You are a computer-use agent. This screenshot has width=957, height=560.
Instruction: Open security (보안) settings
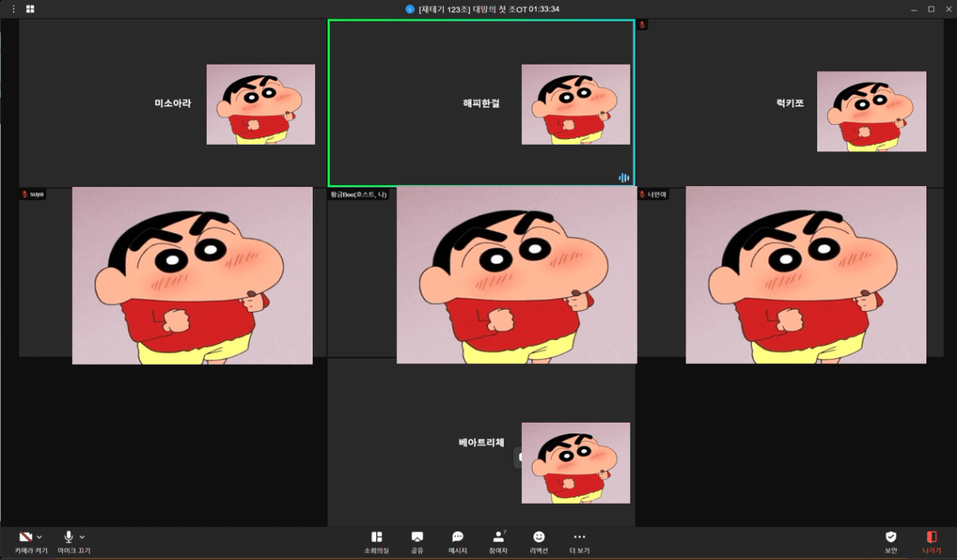point(891,543)
